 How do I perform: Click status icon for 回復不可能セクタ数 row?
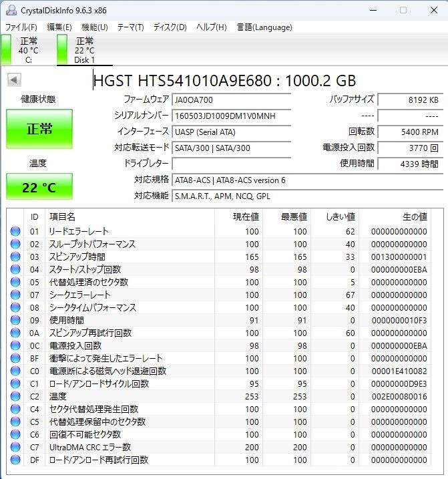pos(15,434)
